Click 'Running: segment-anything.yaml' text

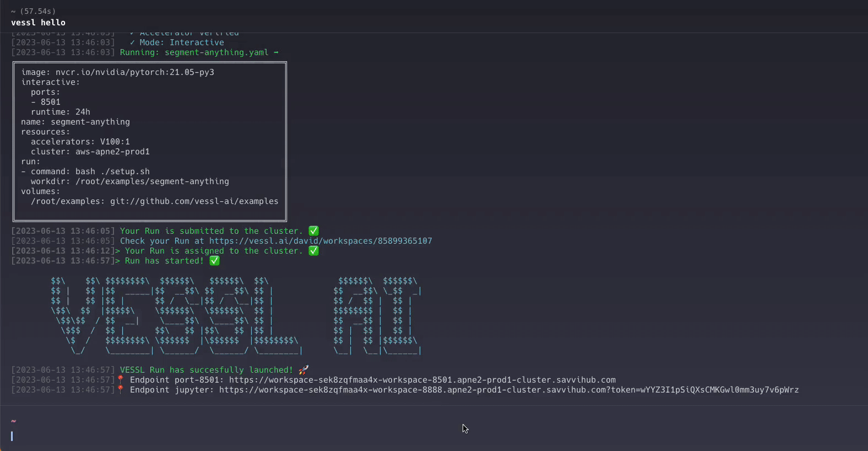pyautogui.click(x=194, y=52)
